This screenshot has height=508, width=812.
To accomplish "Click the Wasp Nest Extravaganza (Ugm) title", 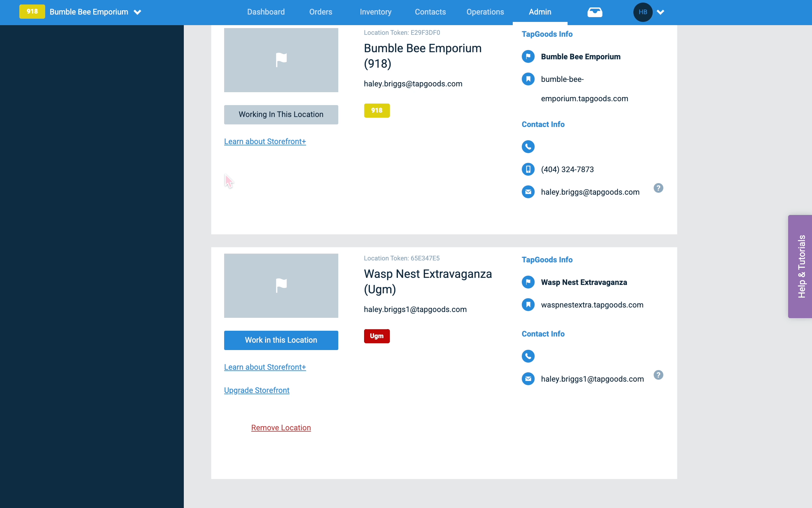I will click(x=428, y=281).
